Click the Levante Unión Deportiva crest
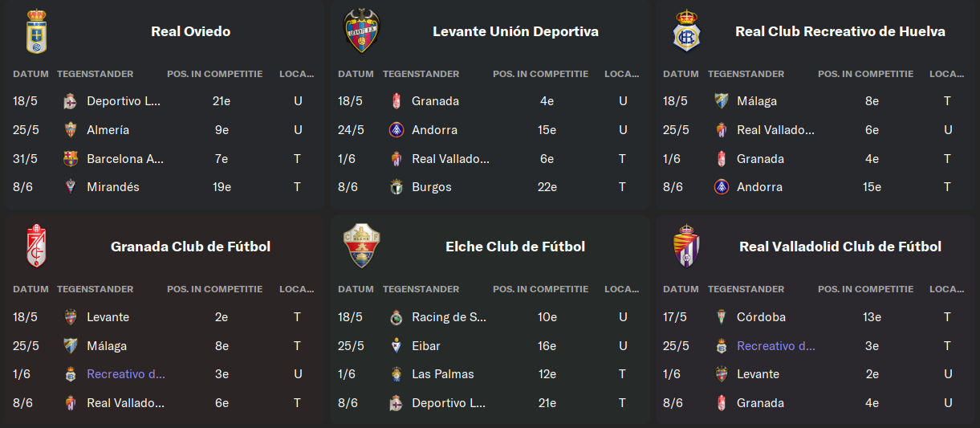The height and width of the screenshot is (428, 980). [361, 31]
